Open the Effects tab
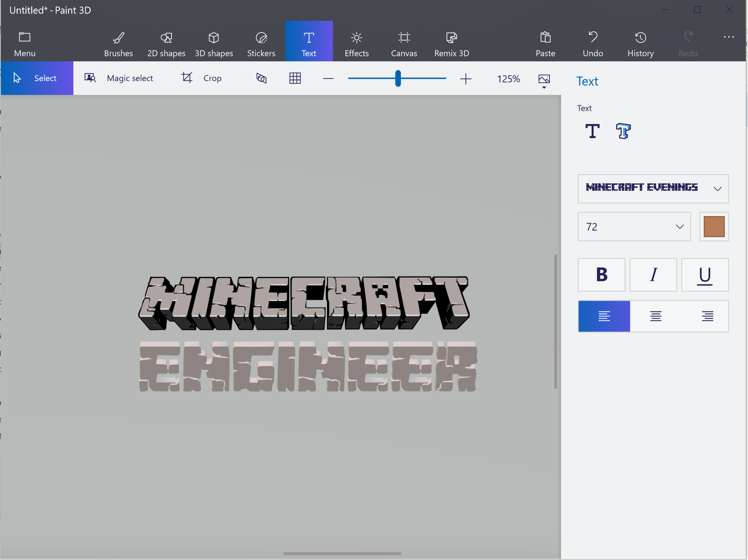This screenshot has height=560, width=748. [356, 44]
